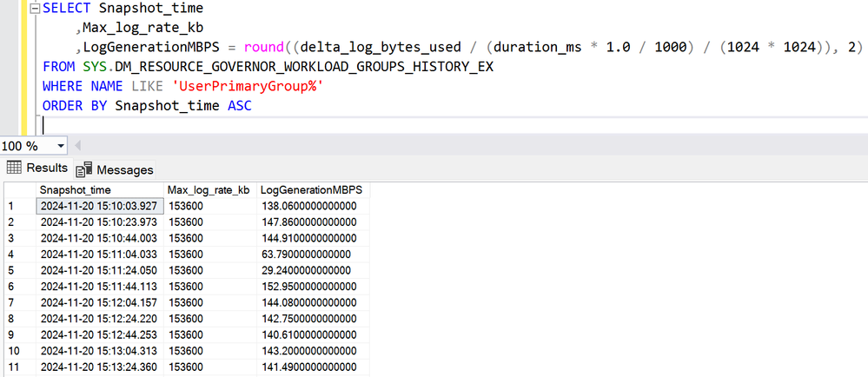Click the 143.20 LogGenerationMBPS value

(x=313, y=350)
